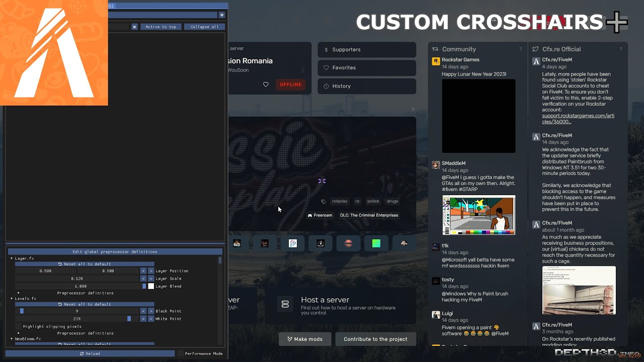Increase Layer Position with right arrow
The height and width of the screenshot is (362, 644).
coord(150,271)
